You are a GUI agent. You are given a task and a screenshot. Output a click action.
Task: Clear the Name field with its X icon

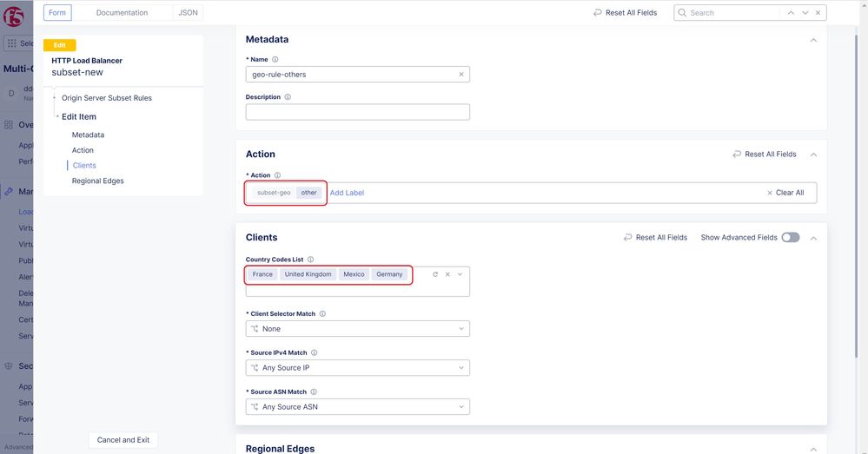pos(461,75)
